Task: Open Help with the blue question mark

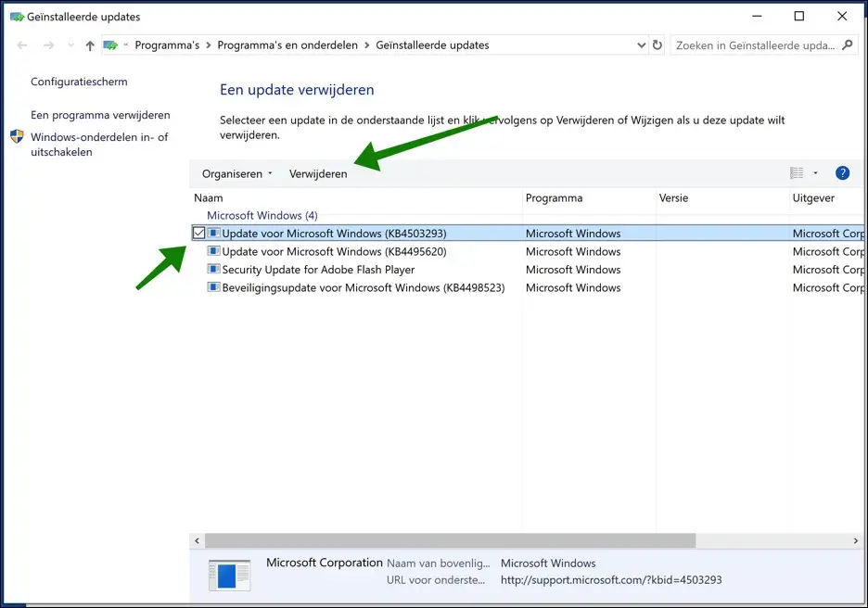Action: [843, 173]
